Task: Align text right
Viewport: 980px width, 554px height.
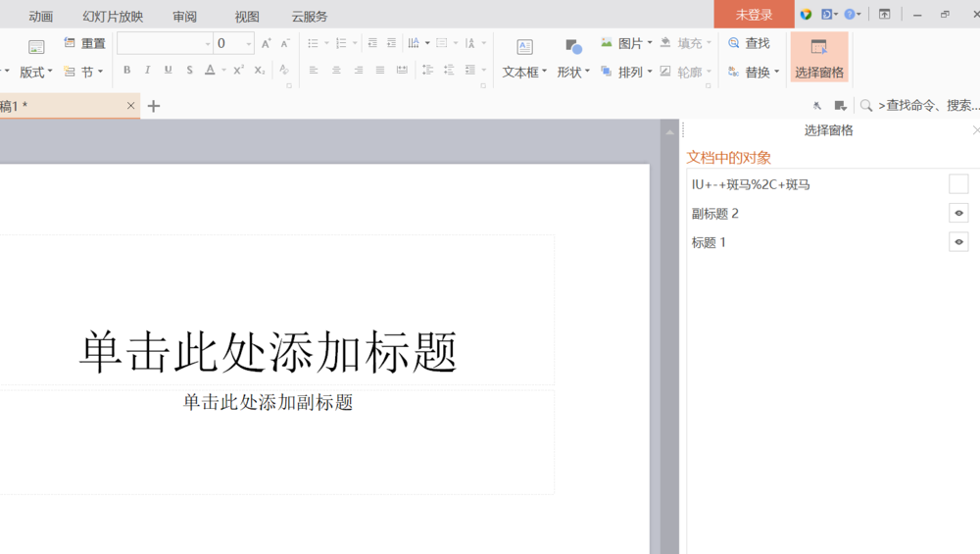Action: [x=358, y=70]
